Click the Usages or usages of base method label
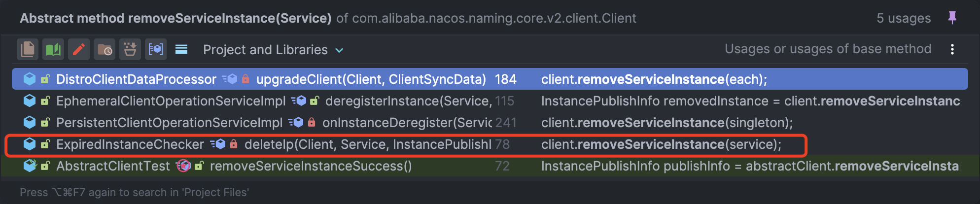This screenshot has width=980, height=204. click(x=828, y=49)
